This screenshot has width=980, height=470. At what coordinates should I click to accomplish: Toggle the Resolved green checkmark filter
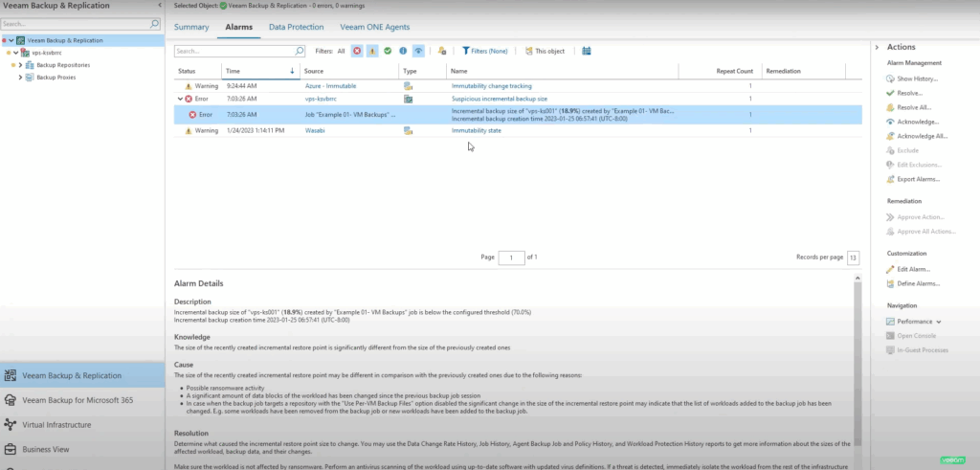coord(388,51)
